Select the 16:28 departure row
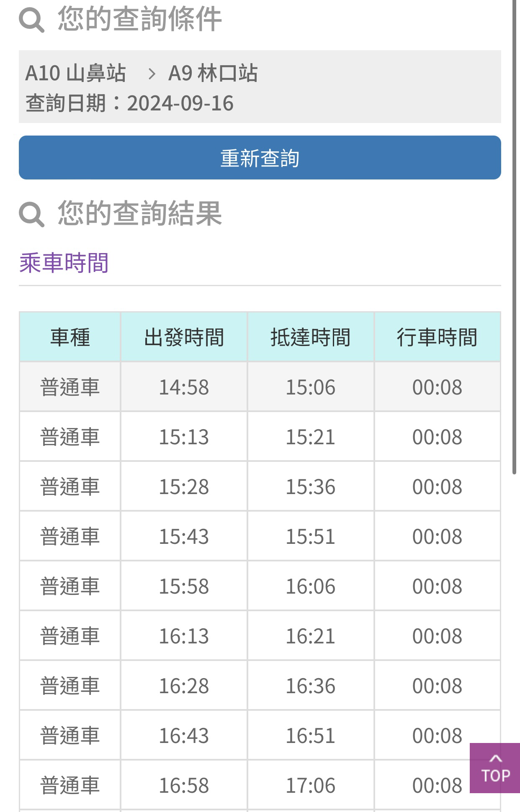 pyautogui.click(x=260, y=685)
